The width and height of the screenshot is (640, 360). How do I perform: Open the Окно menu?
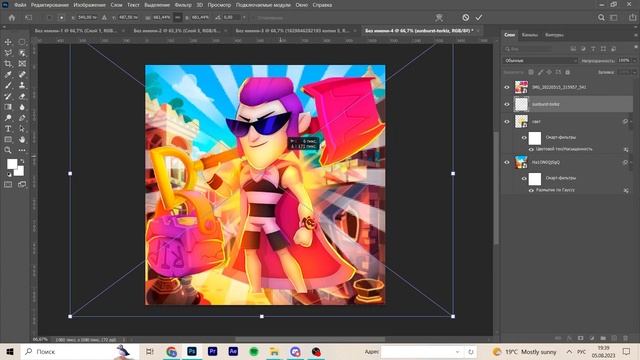(302, 5)
